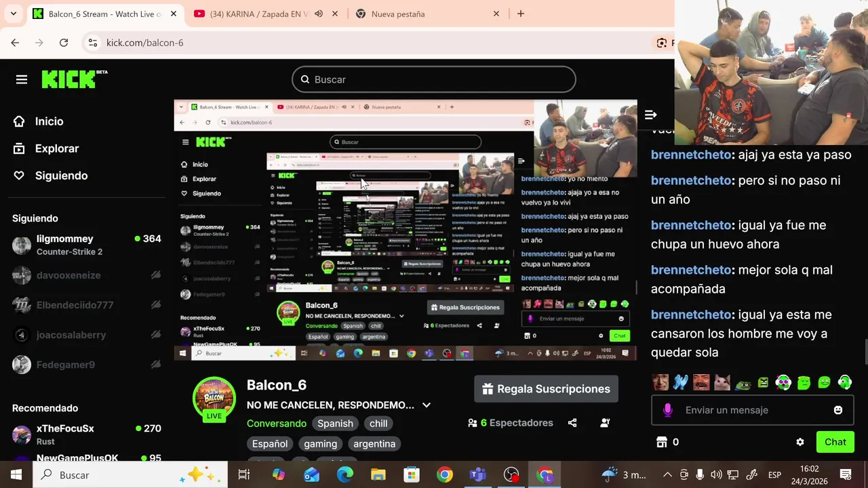This screenshot has width=868, height=488.
Task: Click the Regala Suscripciones button
Action: pos(546,389)
